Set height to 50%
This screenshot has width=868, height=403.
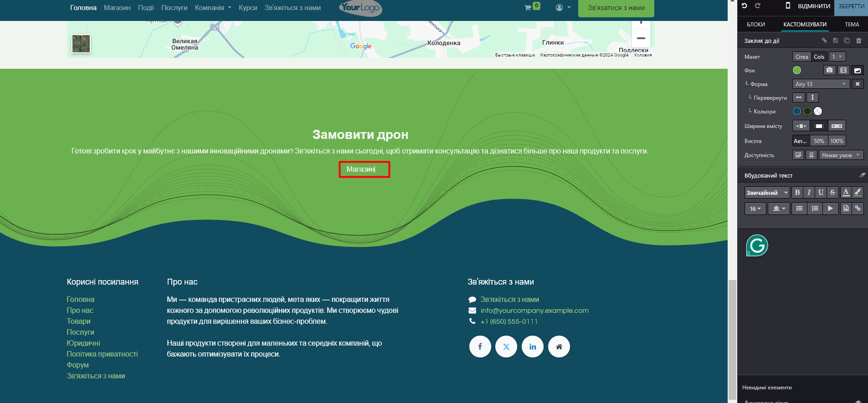tap(819, 141)
